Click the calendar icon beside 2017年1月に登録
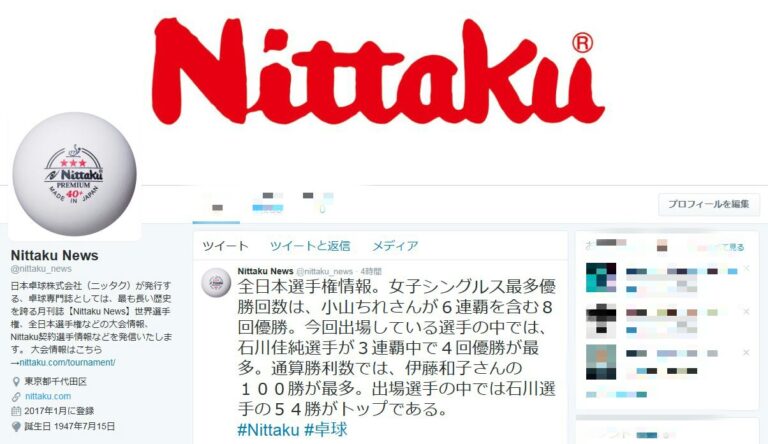Viewport: 768px width, 444px height. pyautogui.click(x=16, y=411)
